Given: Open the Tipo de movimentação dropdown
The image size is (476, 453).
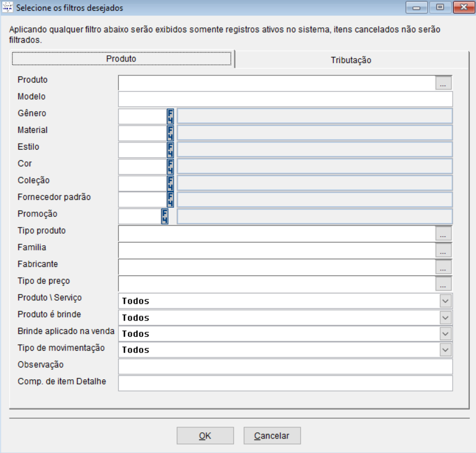Looking at the screenshot, I should [x=445, y=350].
